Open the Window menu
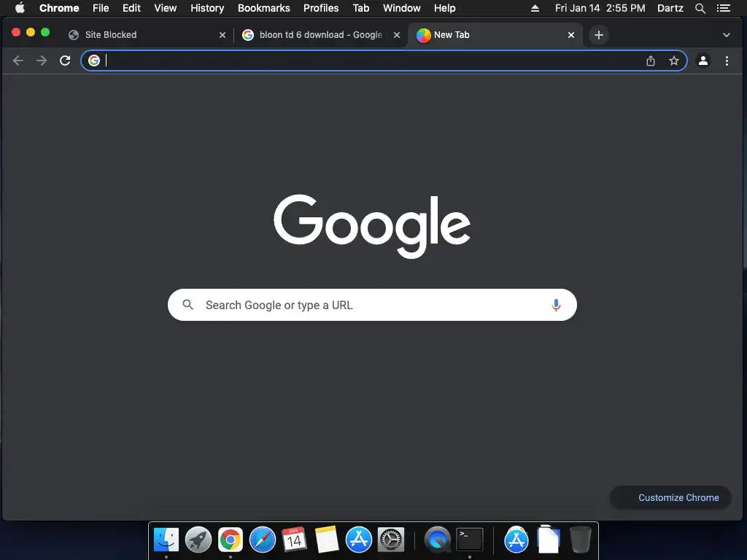The height and width of the screenshot is (560, 747). pyautogui.click(x=402, y=8)
